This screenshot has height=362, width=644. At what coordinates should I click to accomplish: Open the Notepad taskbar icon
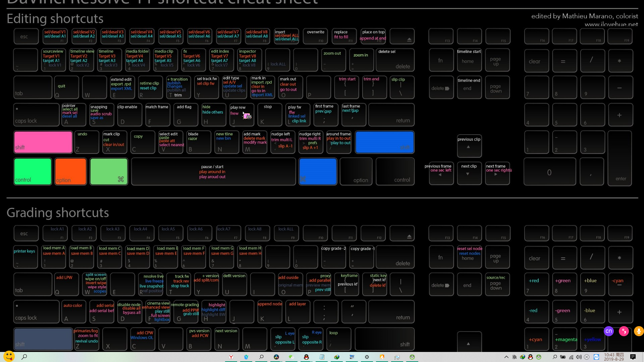(322, 357)
